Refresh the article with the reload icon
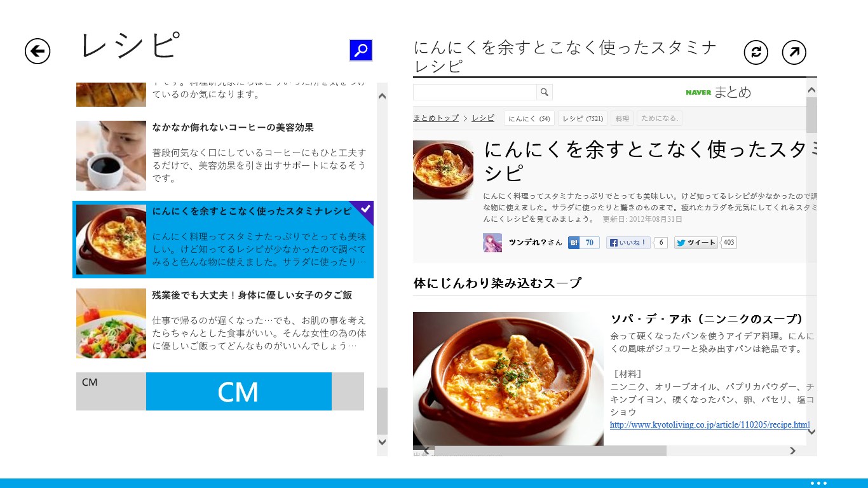 756,52
